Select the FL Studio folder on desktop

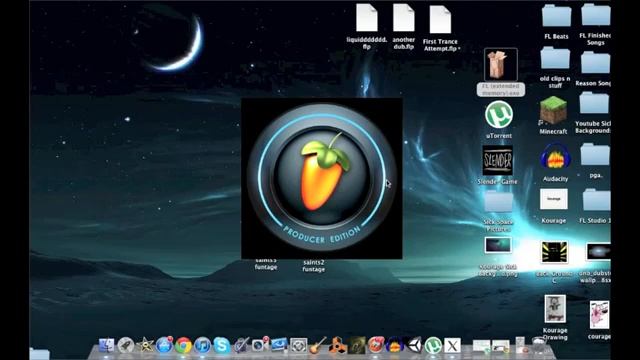596,200
